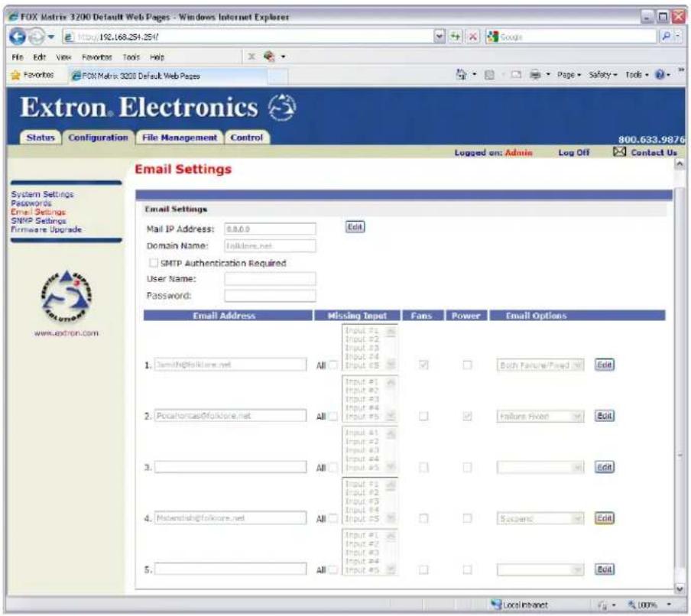Switch to the Control tab
The height and width of the screenshot is (616, 691).
[x=247, y=138]
